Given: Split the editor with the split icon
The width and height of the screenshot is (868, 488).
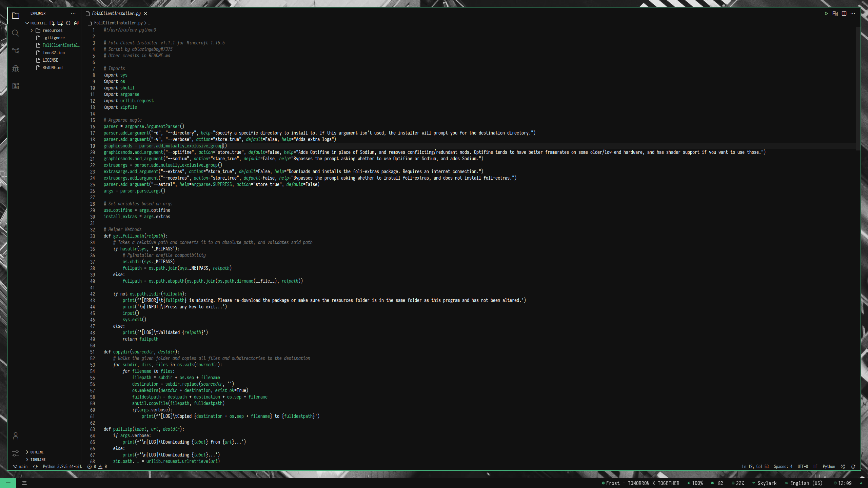Looking at the screenshot, I should pos(844,14).
